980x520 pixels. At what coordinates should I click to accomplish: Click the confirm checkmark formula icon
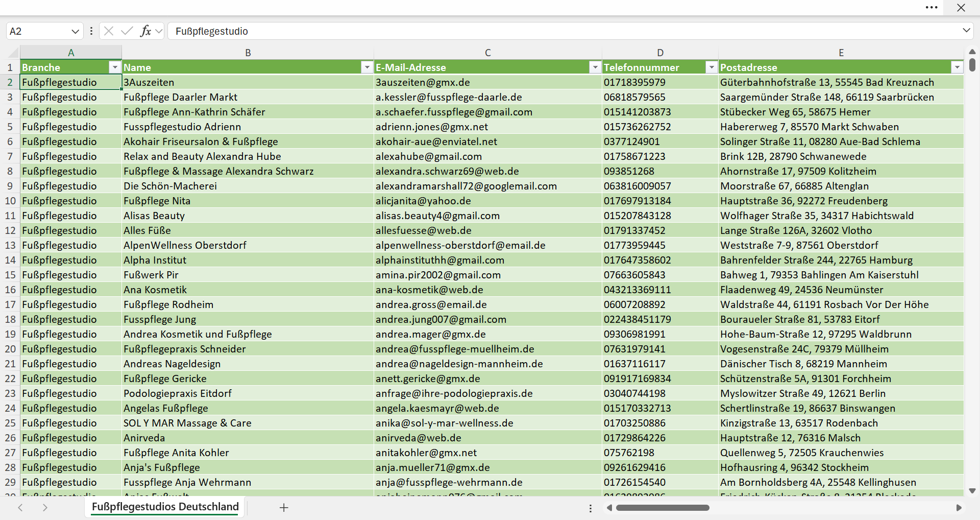[127, 31]
